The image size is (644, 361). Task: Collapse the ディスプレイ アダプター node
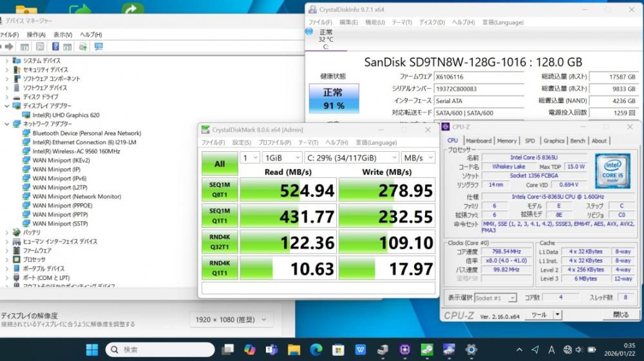tap(6, 106)
